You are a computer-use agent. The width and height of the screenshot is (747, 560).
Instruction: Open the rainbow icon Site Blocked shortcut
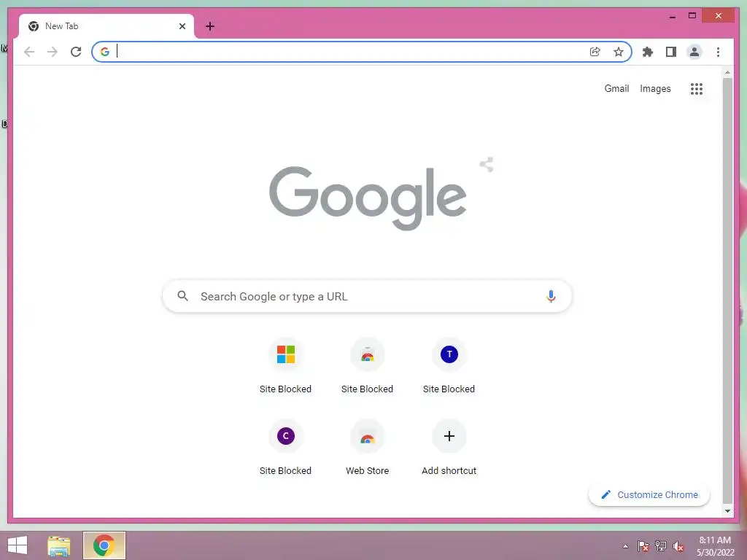(x=367, y=367)
